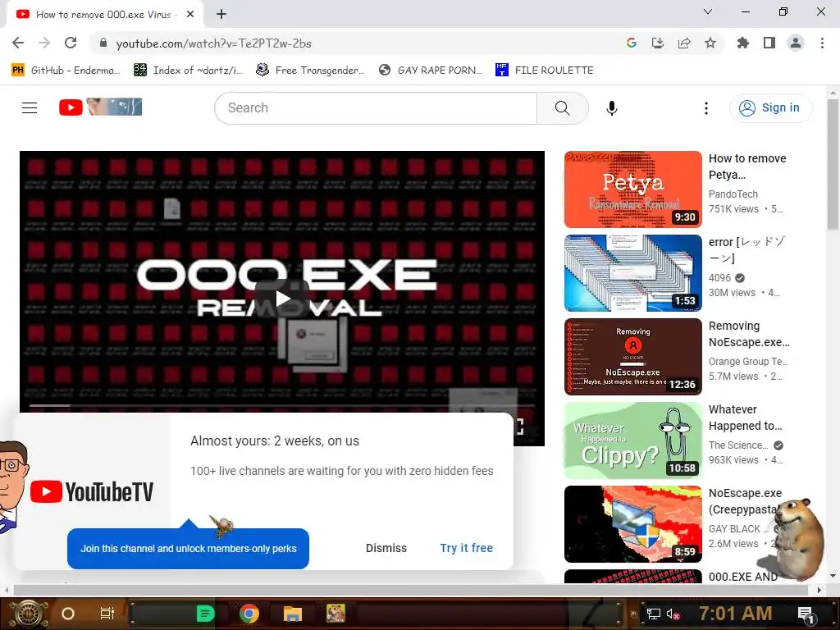Click the network tray icon
The height and width of the screenshot is (630, 840).
click(x=654, y=614)
